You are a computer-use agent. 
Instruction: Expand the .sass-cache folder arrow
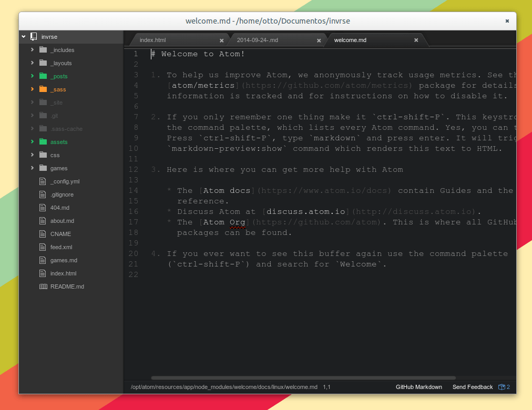32,129
